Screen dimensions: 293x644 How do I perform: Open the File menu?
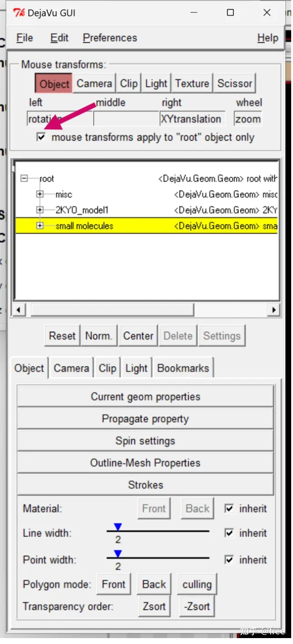point(25,38)
